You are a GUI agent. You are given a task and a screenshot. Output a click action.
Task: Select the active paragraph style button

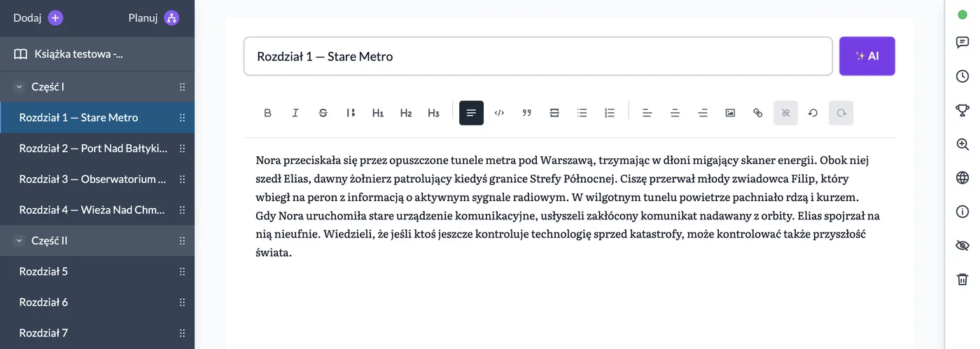click(x=471, y=113)
